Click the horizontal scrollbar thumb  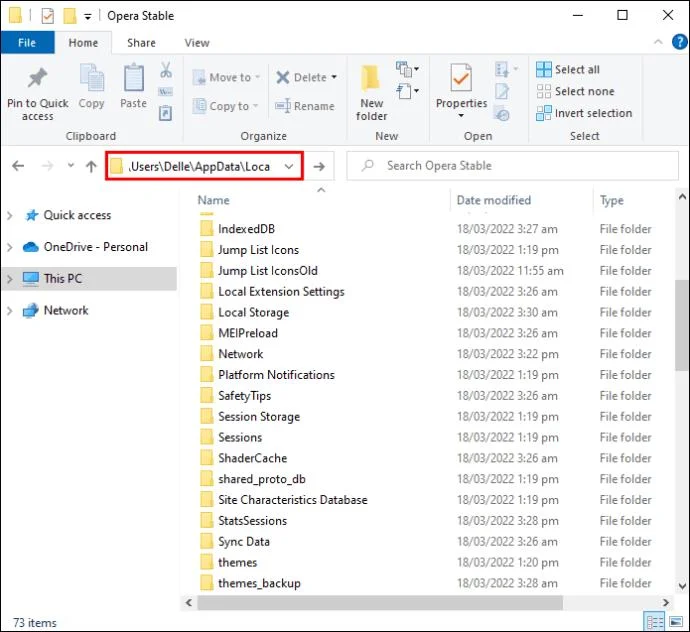tap(380, 603)
